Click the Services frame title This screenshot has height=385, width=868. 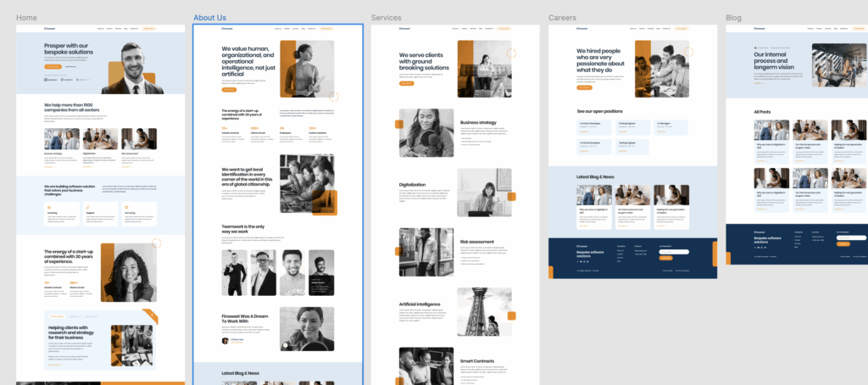[387, 18]
